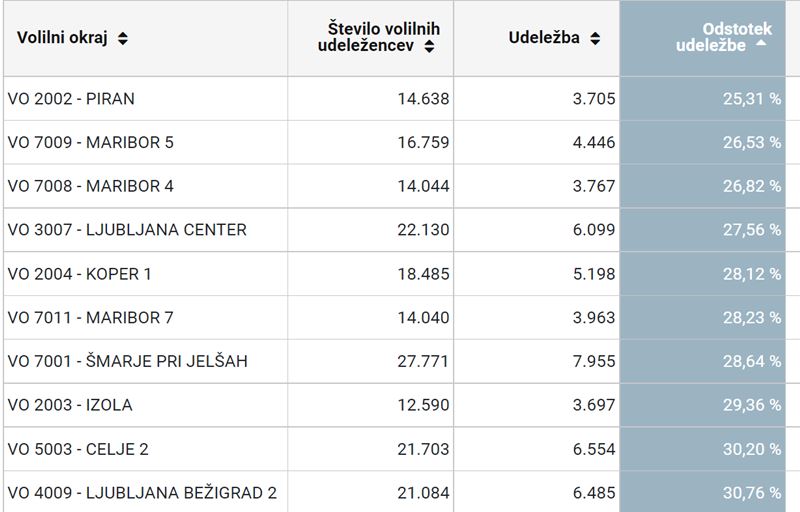This screenshot has width=800, height=512.
Task: Click VO 7011 - MARIBOR 7 district
Action: click(x=90, y=318)
